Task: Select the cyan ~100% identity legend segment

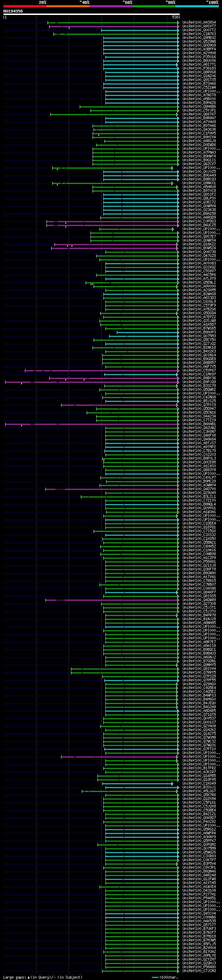Action: tap(197, 6)
